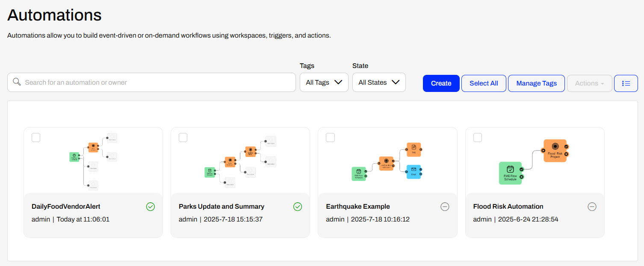Click green FME Flow Schedule node in Flood Risk
644x266 pixels.
(510, 173)
